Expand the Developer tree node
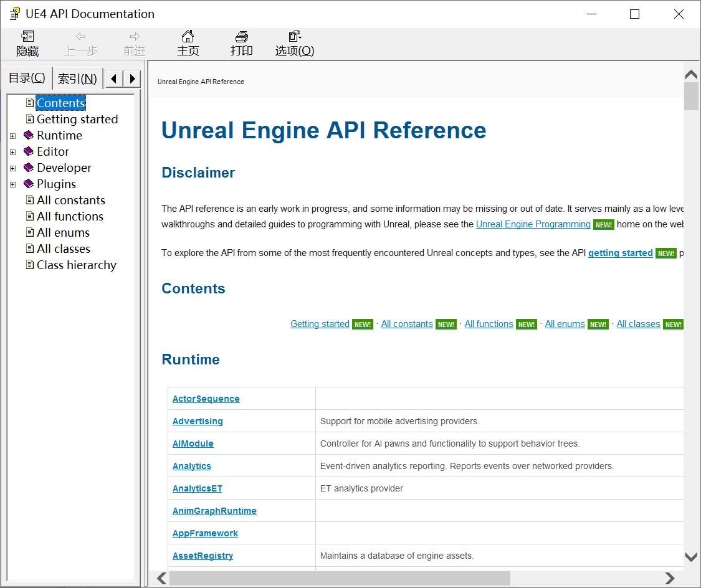Viewport: 701px width, 588px height. [x=13, y=168]
